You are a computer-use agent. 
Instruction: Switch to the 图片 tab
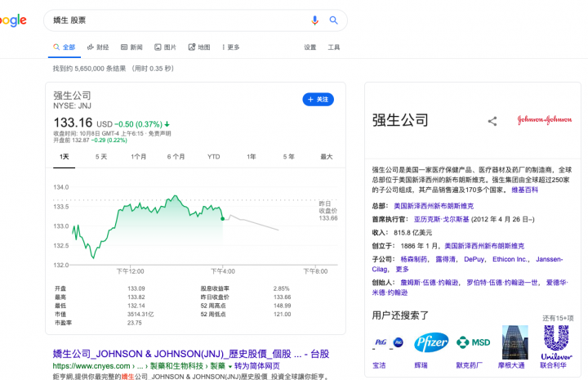coord(165,47)
